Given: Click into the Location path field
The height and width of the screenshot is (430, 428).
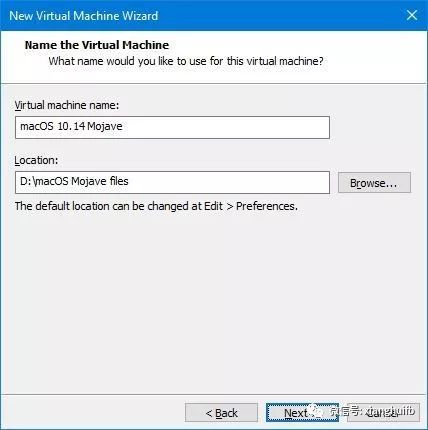Looking at the screenshot, I should pos(172,182).
